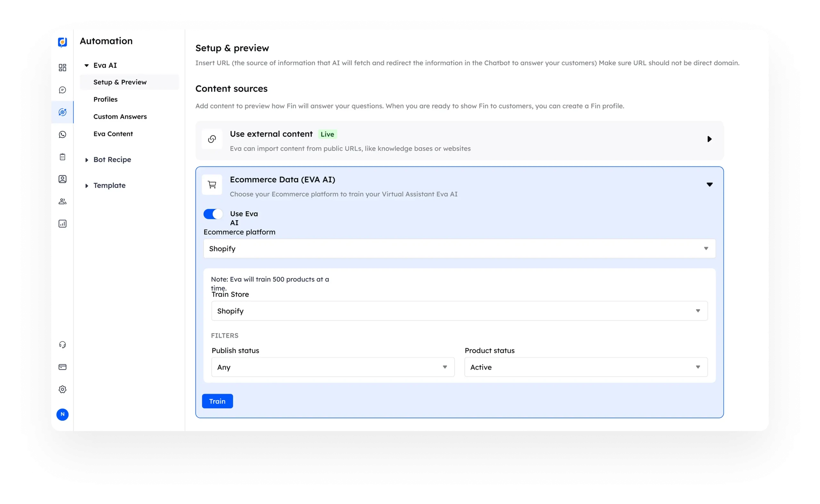Image resolution: width=820 pixels, height=504 pixels.
Task: Open the settings gear icon in sidebar
Action: coord(62,389)
